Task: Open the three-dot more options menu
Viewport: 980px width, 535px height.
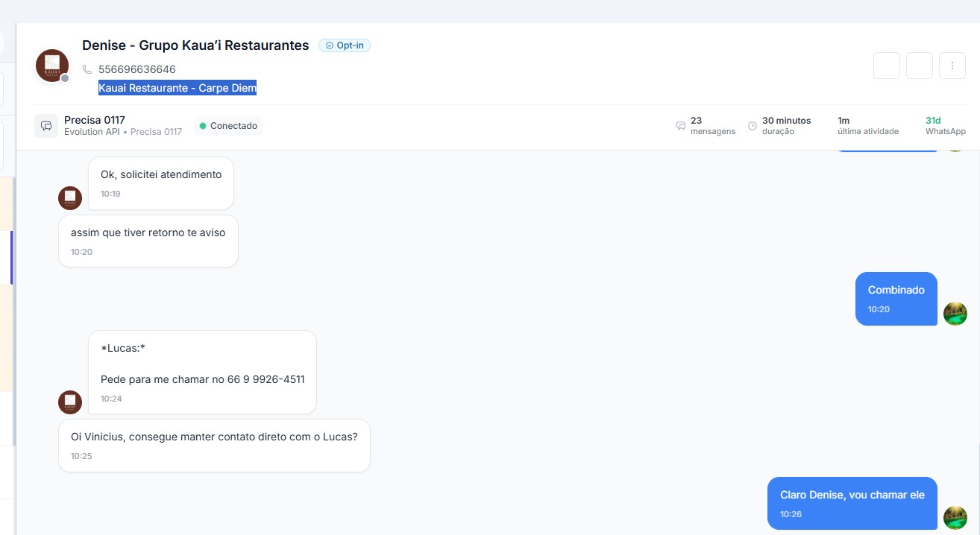Action: coord(952,66)
